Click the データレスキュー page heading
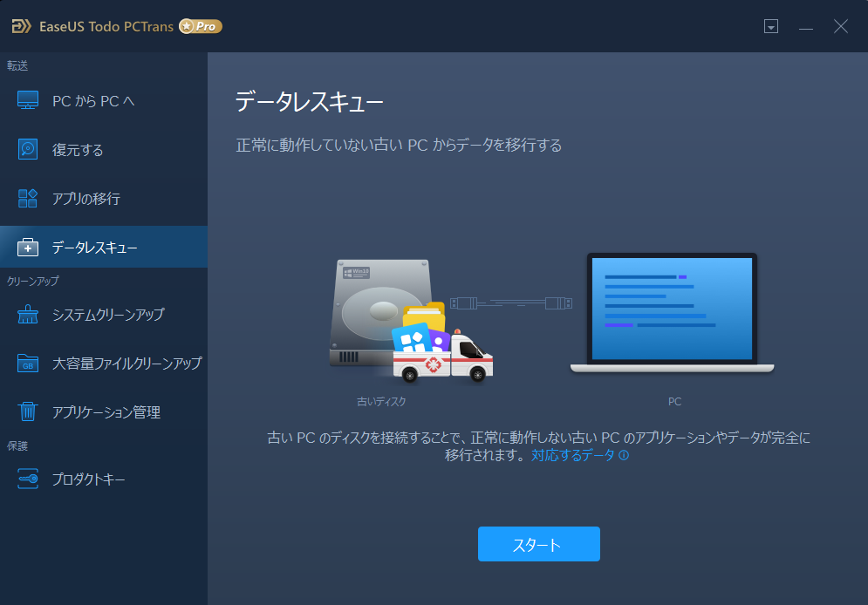Viewport: 868px width, 605px height. [x=310, y=102]
